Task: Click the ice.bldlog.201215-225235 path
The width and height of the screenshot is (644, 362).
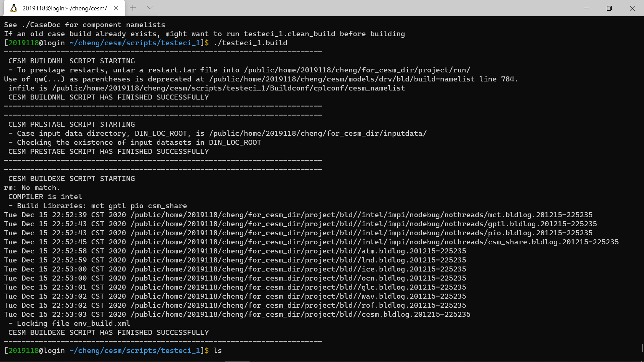Action: click(x=298, y=269)
